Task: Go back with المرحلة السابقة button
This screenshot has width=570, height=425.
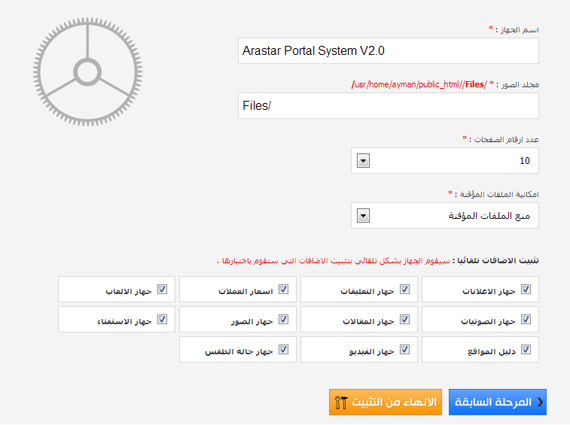Action: point(498,402)
